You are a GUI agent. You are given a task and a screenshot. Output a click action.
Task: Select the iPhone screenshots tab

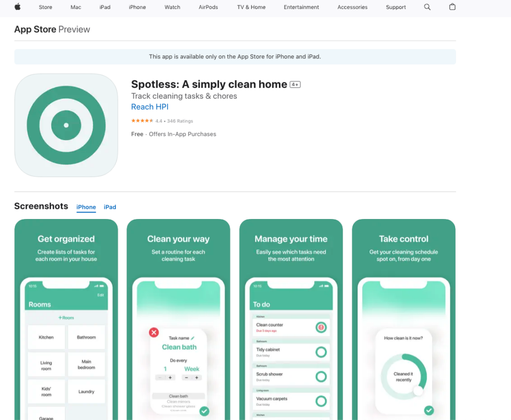pyautogui.click(x=86, y=207)
